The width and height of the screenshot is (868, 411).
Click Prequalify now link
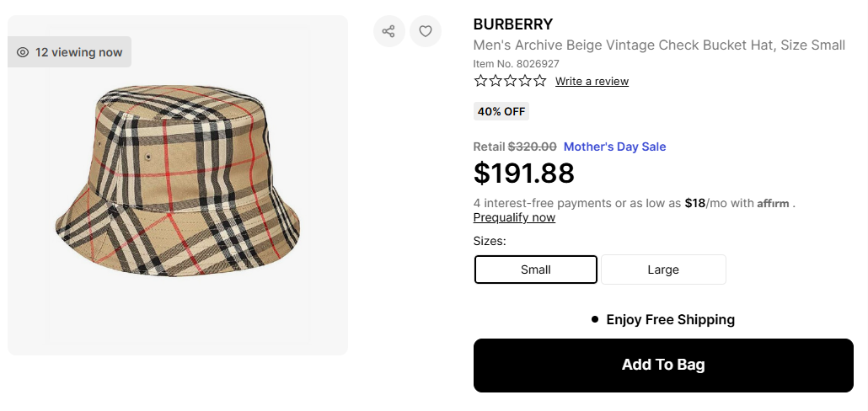click(514, 217)
